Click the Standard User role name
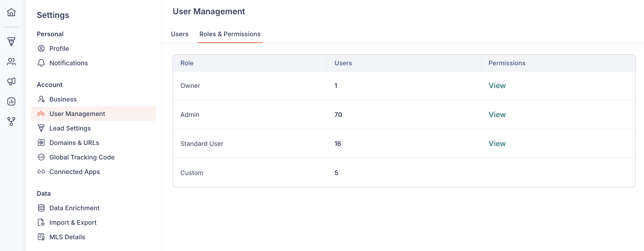 coord(202,144)
